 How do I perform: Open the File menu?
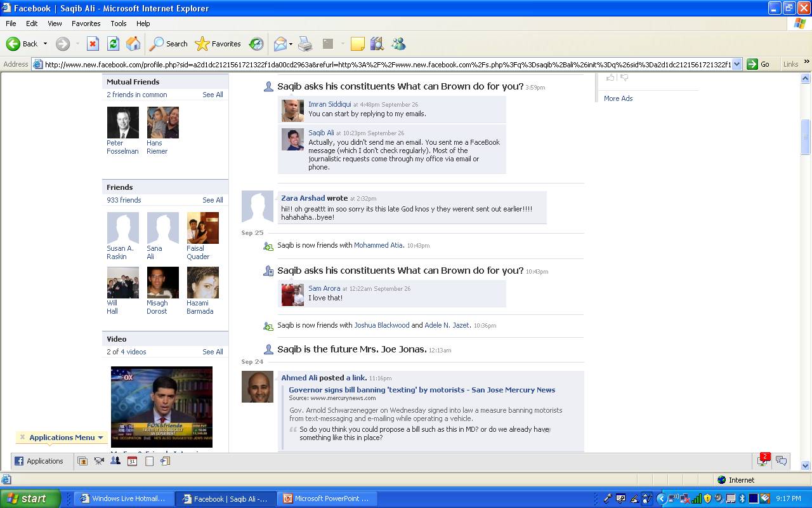11,23
